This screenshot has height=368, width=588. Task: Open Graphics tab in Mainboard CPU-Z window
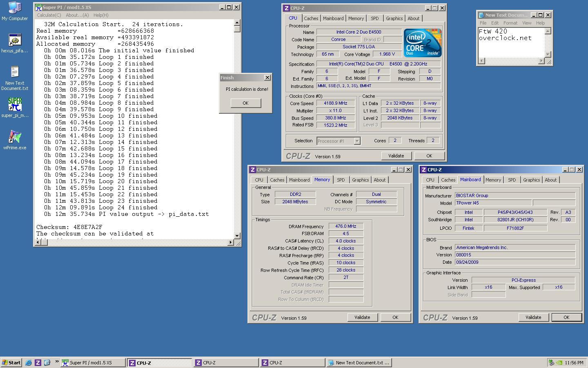[531, 180]
